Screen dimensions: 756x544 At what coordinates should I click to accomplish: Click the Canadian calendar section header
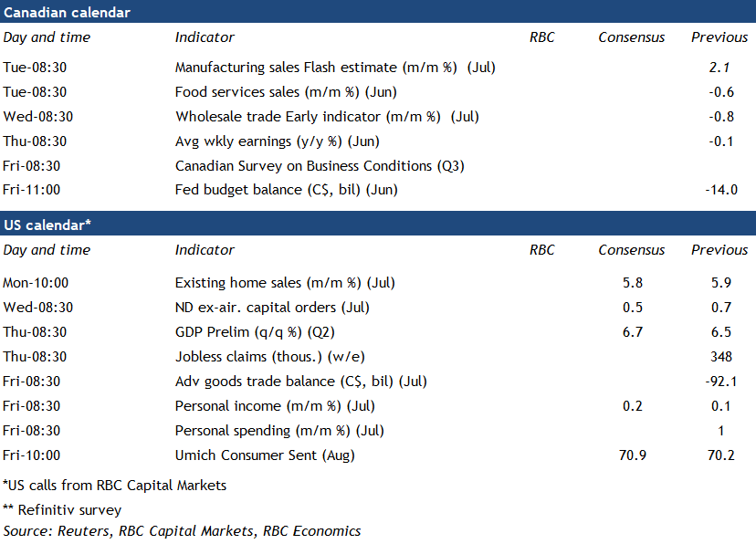[x=67, y=13]
